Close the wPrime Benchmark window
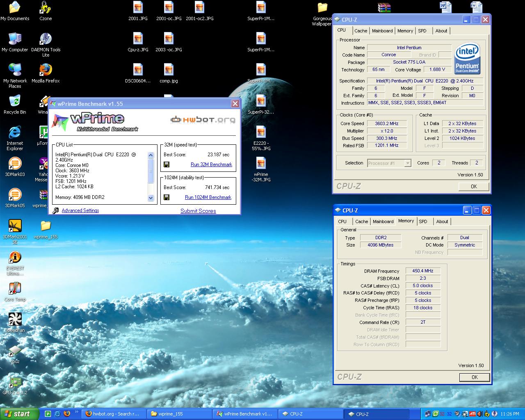Viewport: 525px width, 420px height. click(x=235, y=104)
